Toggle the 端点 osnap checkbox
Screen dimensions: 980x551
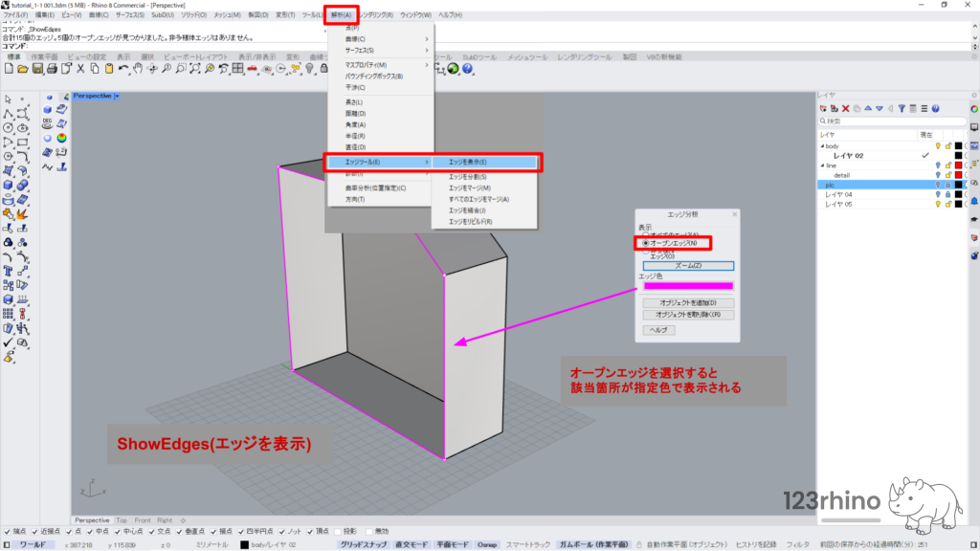pos(7,532)
